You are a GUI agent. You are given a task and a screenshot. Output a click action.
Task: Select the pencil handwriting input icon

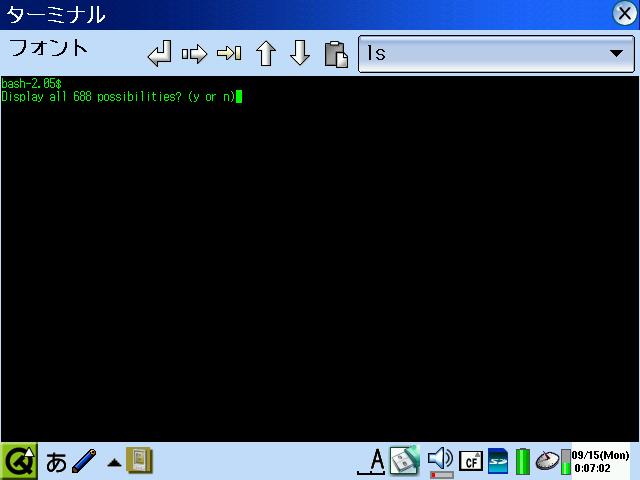tap(84, 461)
